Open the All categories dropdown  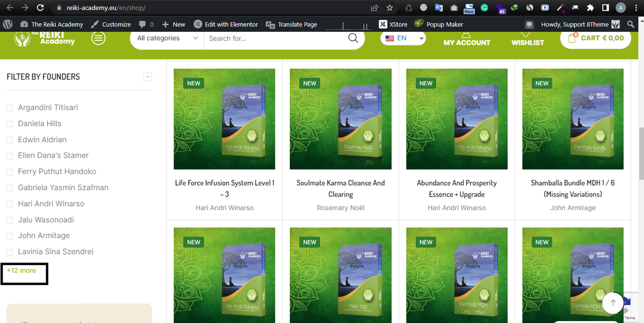coord(167,38)
